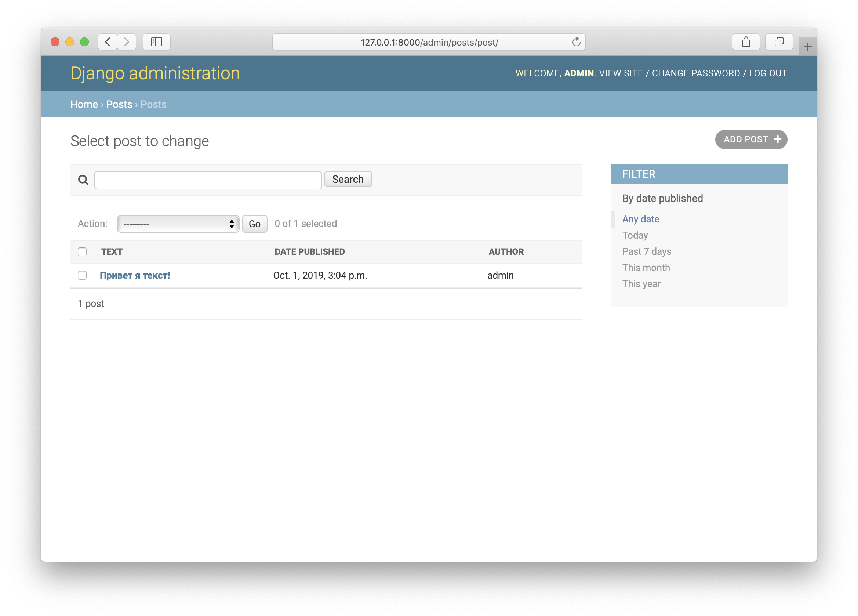Open the Action dropdown

[x=178, y=224]
